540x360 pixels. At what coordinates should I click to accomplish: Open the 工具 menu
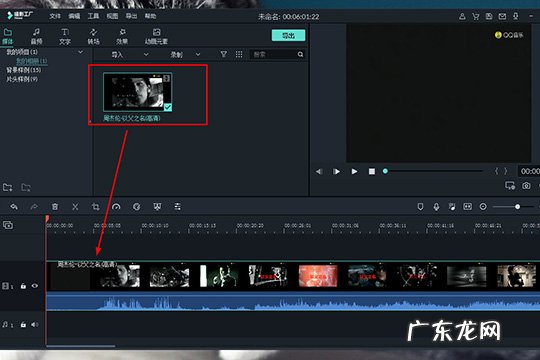coord(93,16)
